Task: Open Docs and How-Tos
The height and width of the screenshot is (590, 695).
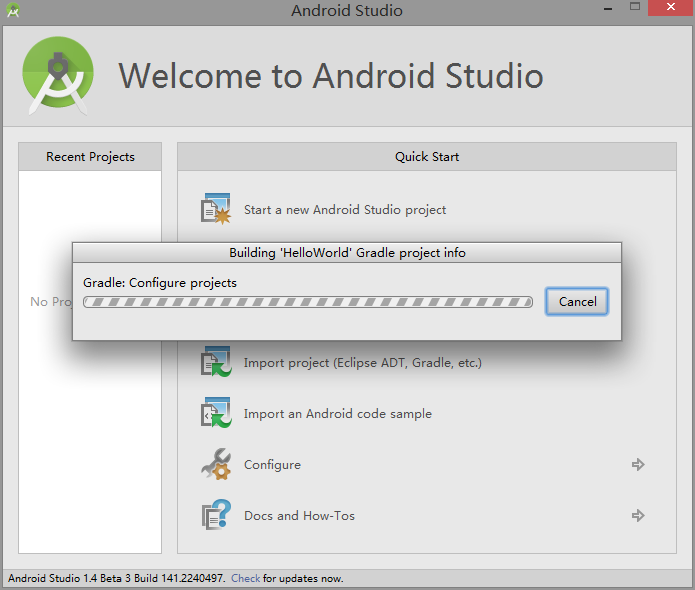Action: click(299, 516)
